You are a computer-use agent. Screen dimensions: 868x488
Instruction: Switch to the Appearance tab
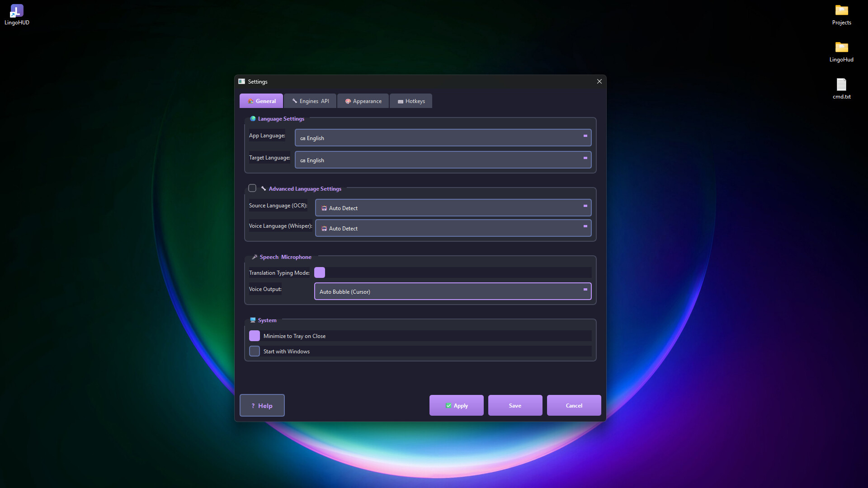(x=363, y=101)
